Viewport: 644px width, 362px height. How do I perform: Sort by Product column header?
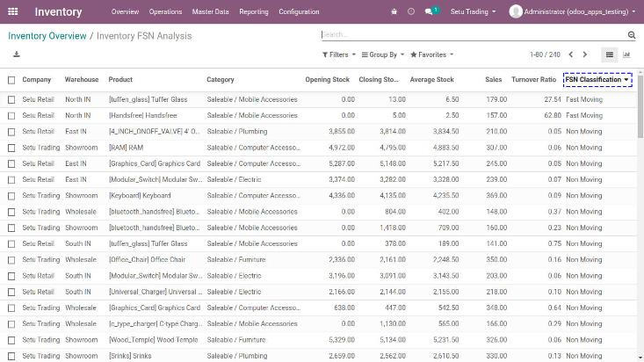click(120, 80)
